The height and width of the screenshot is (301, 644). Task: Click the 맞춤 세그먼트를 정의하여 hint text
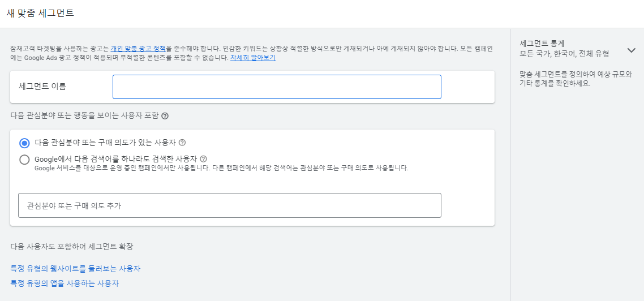point(576,79)
